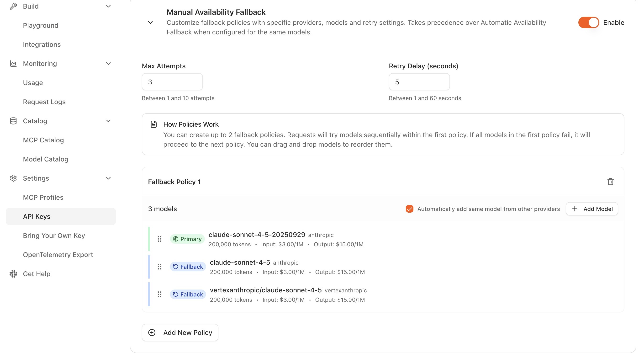644x360 pixels.
Task: Click Manual Availability Fallback title
Action: coord(216,12)
